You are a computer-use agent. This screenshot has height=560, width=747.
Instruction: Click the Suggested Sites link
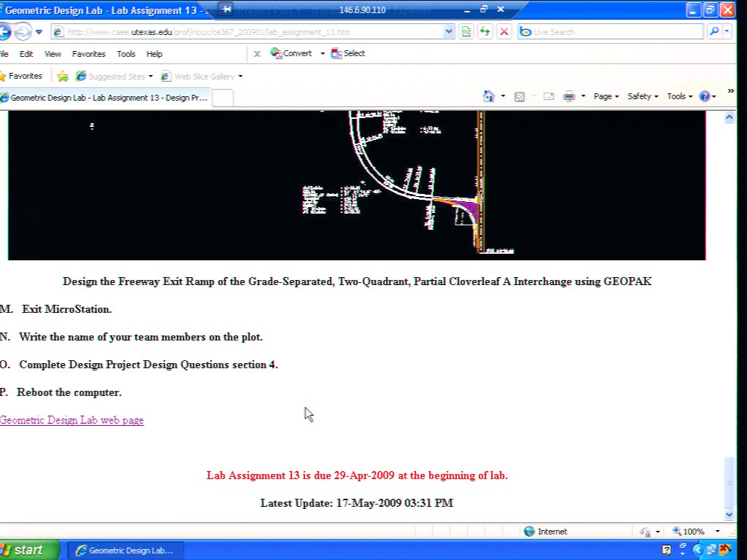112,76
